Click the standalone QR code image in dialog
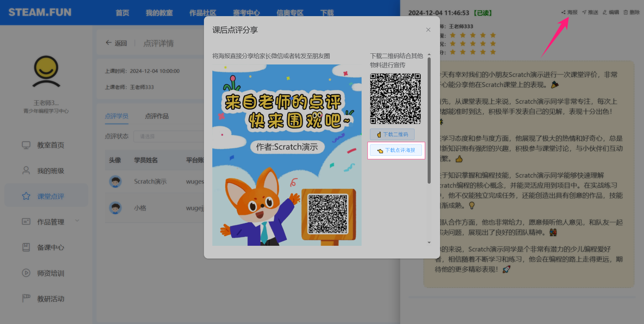644x324 pixels. point(395,99)
